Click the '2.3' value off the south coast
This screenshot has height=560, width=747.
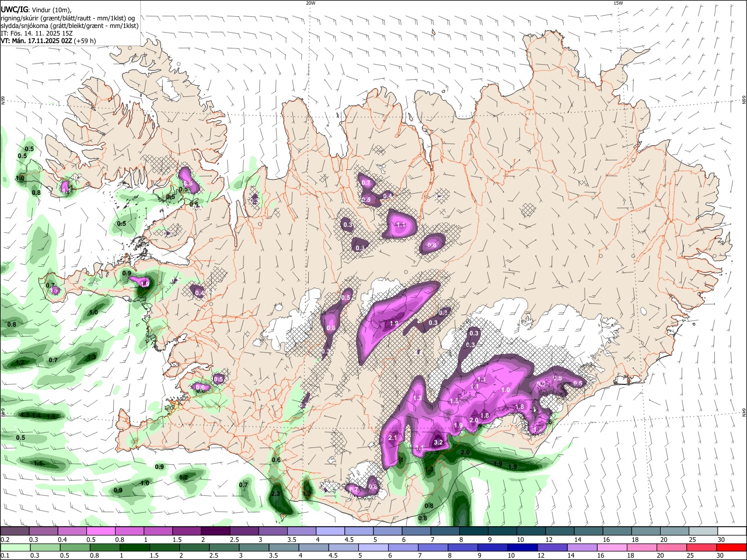pyautogui.click(x=276, y=494)
